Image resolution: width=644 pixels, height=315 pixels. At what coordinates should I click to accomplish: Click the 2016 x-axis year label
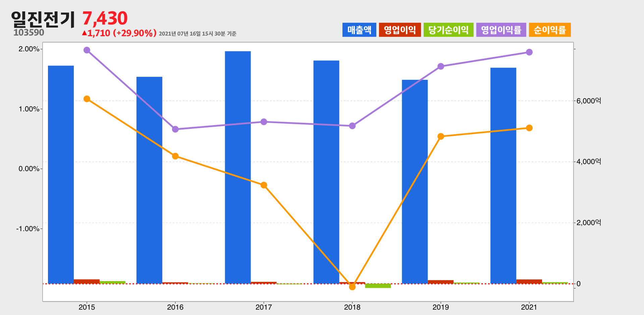(175, 307)
